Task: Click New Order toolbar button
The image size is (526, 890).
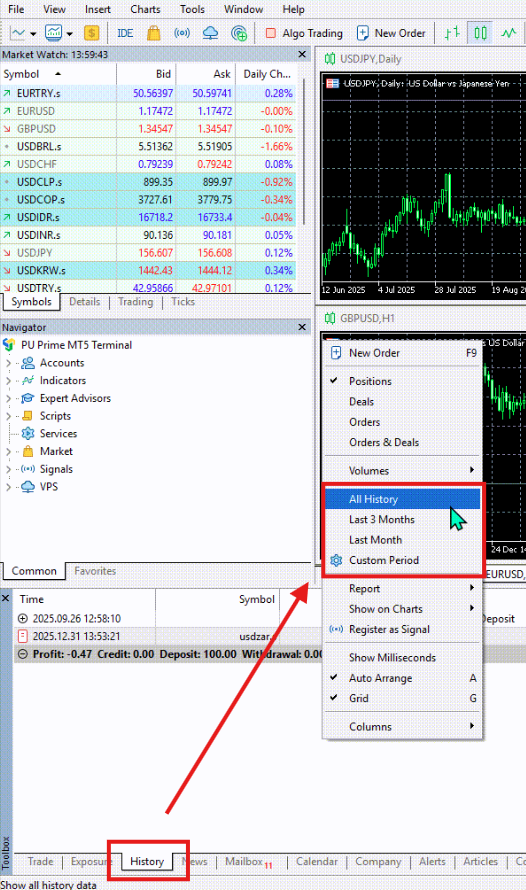Action: 392,33
